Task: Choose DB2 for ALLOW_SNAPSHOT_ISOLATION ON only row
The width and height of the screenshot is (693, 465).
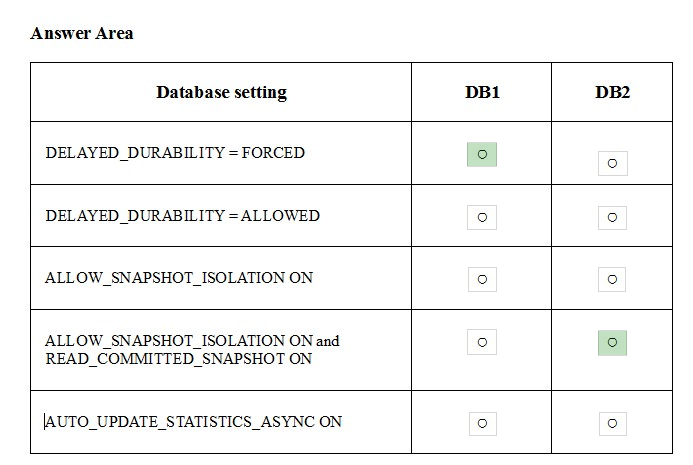Action: click(x=612, y=279)
